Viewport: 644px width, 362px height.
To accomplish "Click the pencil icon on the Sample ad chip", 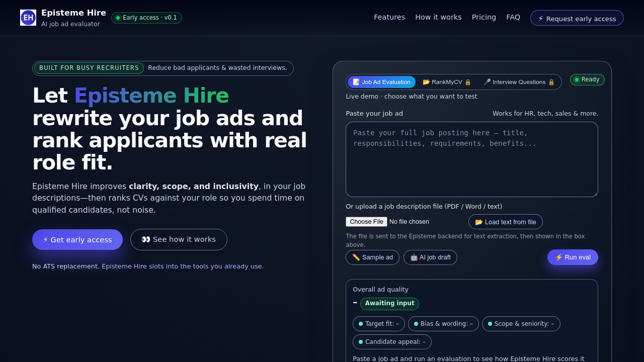I will (x=356, y=257).
